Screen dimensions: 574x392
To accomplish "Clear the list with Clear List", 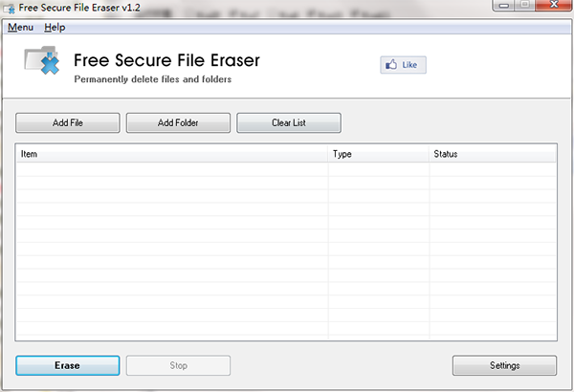I will (x=289, y=122).
